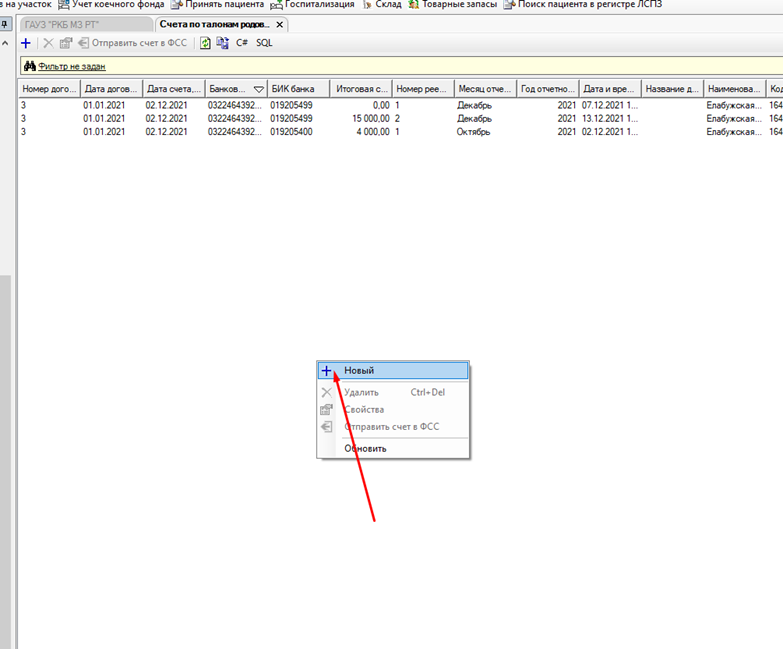Open properties via the toolbar properties icon
The image size is (783, 649).
tap(65, 43)
